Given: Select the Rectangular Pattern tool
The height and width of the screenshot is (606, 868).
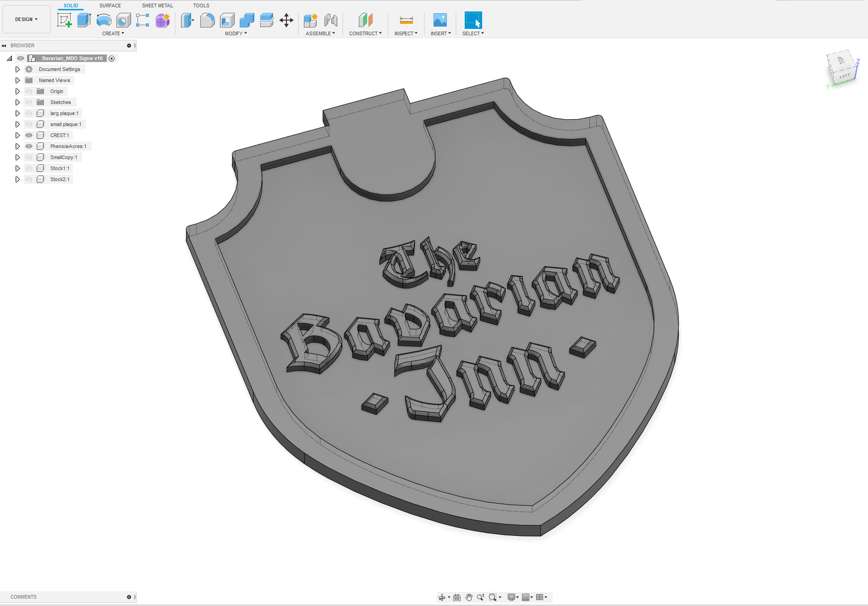Looking at the screenshot, I should pos(143,20).
